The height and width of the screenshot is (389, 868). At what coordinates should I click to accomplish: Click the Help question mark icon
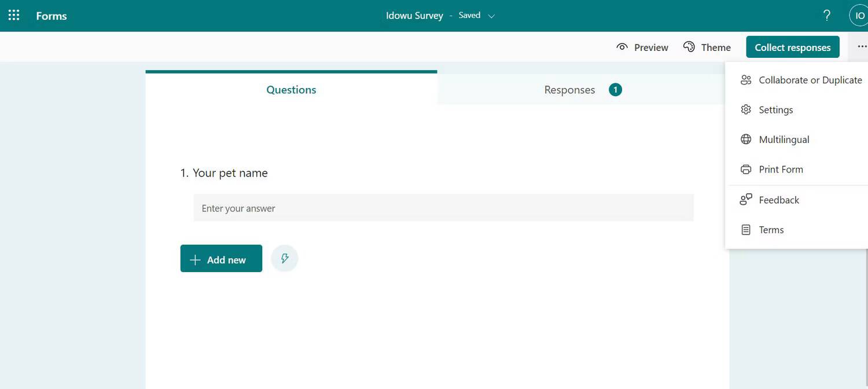827,16
